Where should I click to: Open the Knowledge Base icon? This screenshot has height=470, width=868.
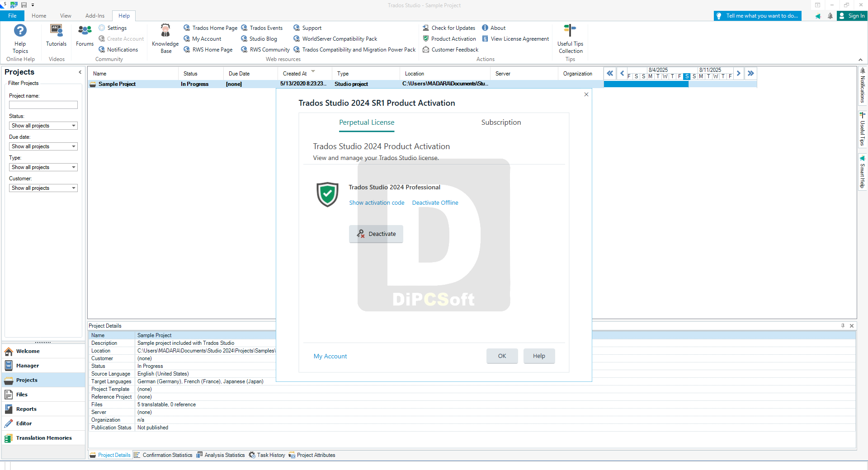click(165, 39)
